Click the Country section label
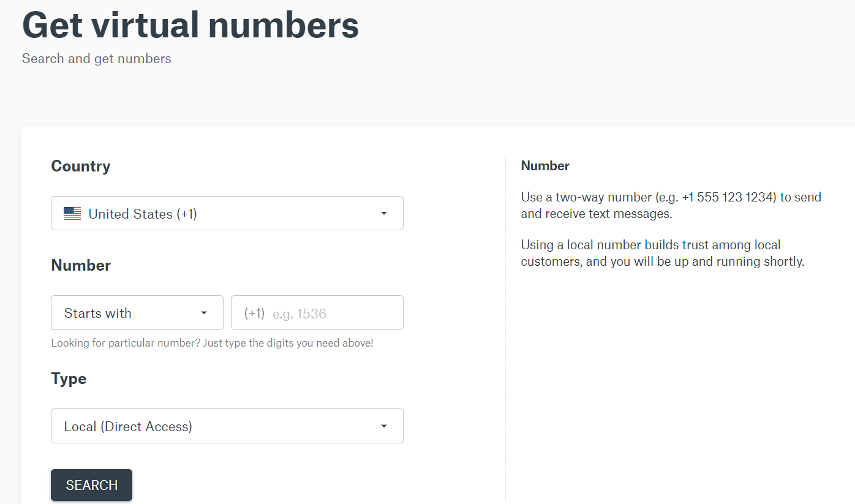 81,167
